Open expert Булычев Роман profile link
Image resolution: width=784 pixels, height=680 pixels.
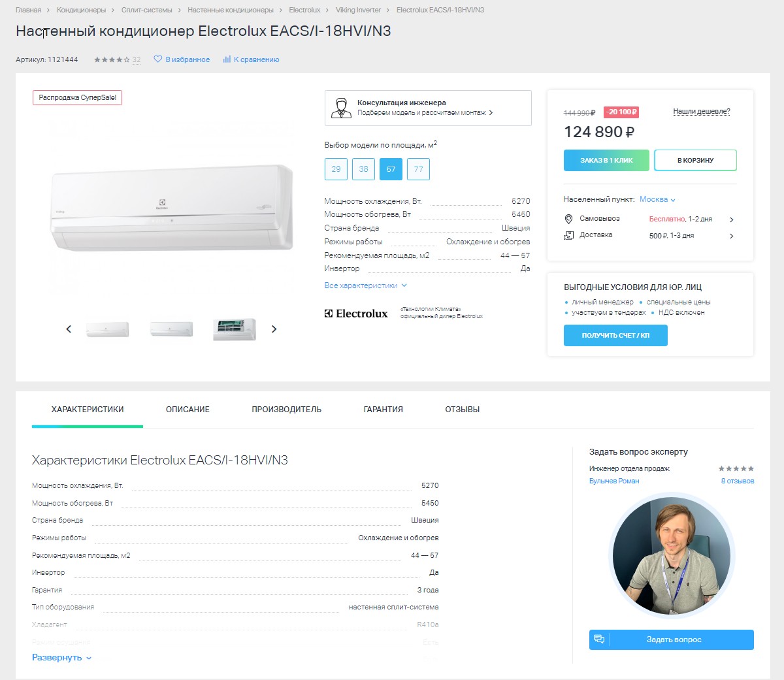point(614,481)
